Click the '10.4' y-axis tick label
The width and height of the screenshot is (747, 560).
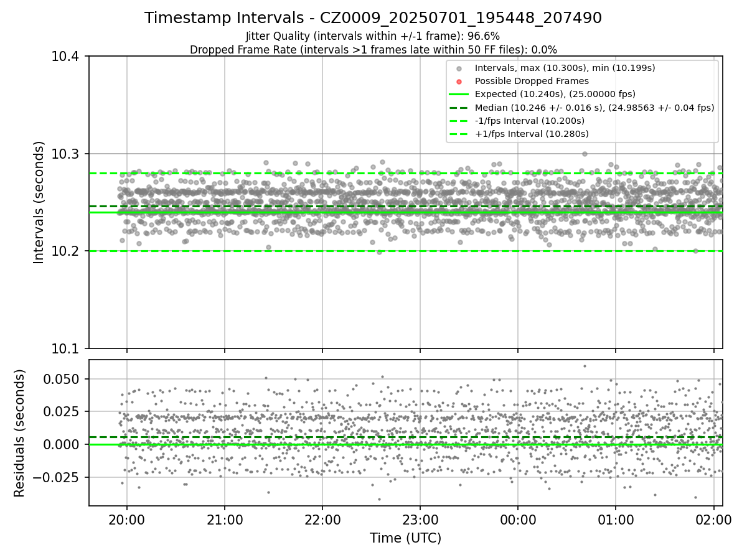point(66,57)
